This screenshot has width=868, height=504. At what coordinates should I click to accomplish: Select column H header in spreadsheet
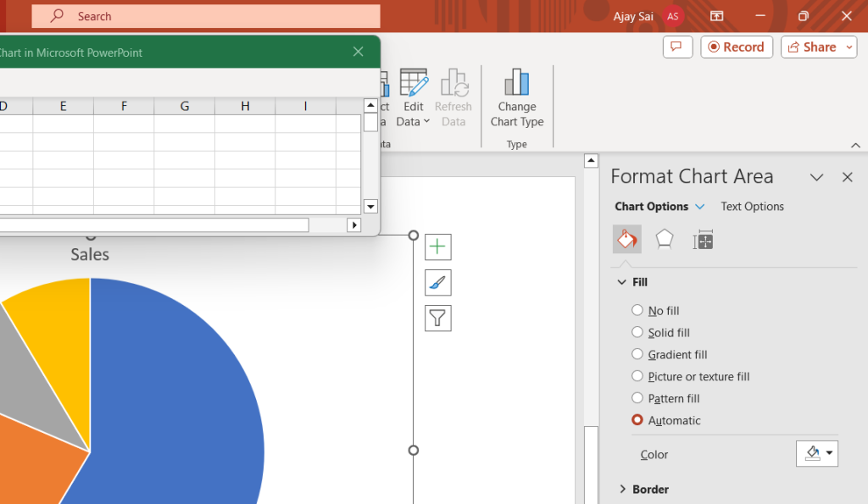[x=245, y=106]
